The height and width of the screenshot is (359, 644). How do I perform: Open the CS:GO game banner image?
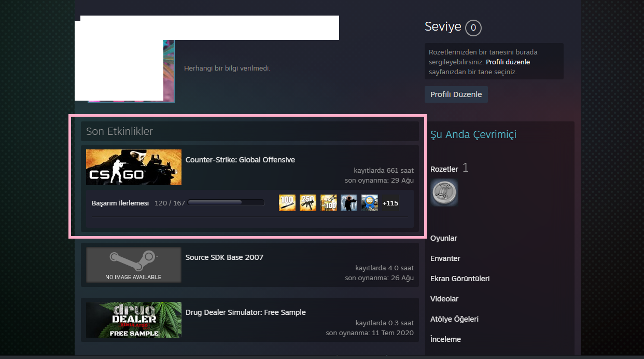[x=134, y=167]
